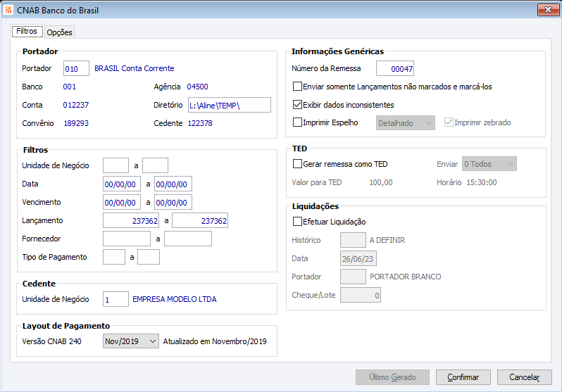Click the Cedente Unidade de Negócio field
Image resolution: width=562 pixels, height=392 pixels.
(x=115, y=299)
